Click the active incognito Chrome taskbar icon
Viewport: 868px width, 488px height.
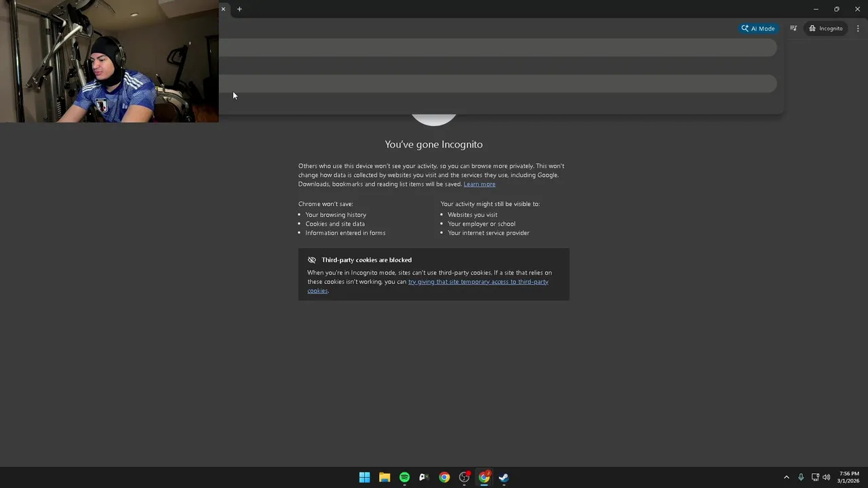(484, 477)
